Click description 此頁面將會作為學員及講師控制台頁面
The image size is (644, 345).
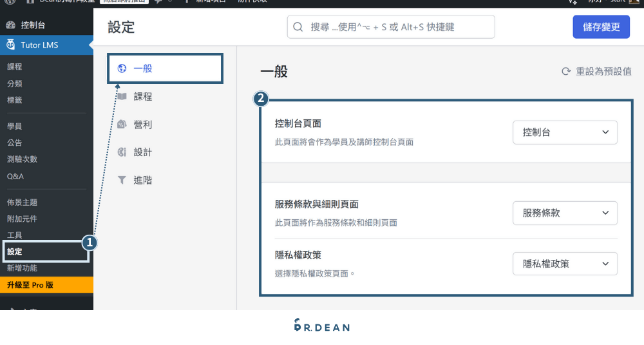tap(344, 143)
